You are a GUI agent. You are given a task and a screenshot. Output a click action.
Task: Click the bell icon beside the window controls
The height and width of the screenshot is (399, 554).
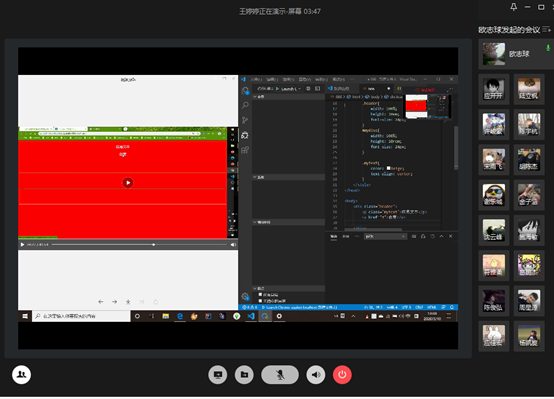514,7
